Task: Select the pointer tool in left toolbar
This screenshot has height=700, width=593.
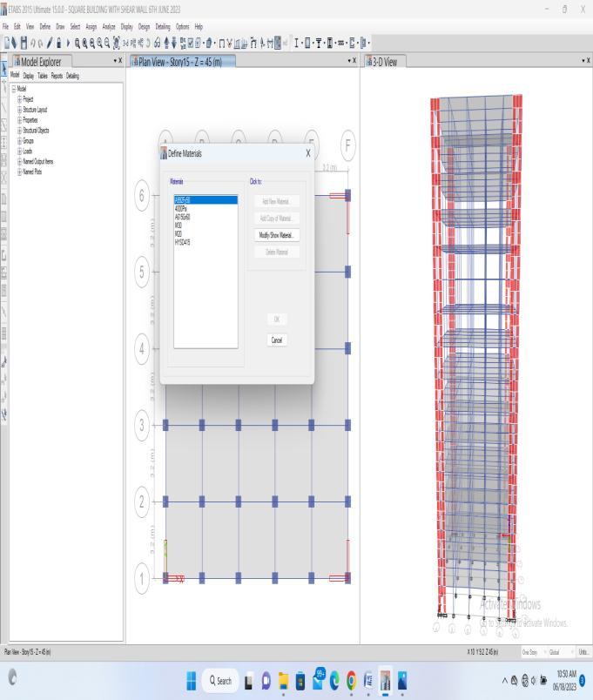Action: coord(4,69)
